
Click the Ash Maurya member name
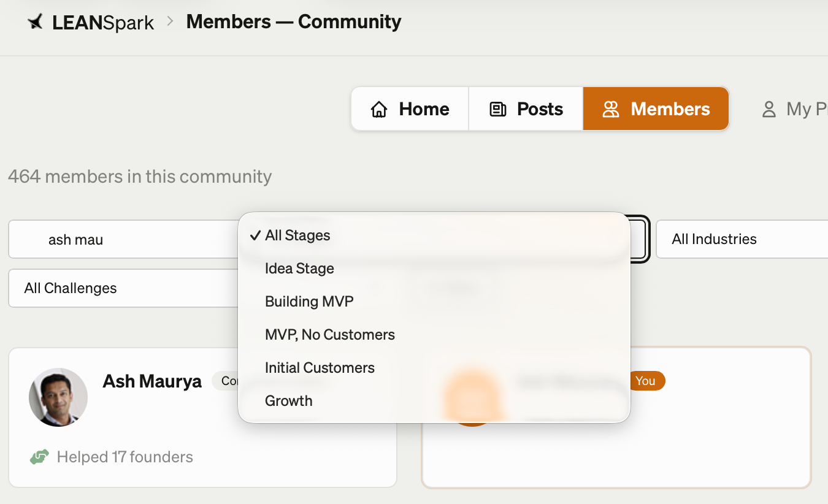pyautogui.click(x=152, y=381)
